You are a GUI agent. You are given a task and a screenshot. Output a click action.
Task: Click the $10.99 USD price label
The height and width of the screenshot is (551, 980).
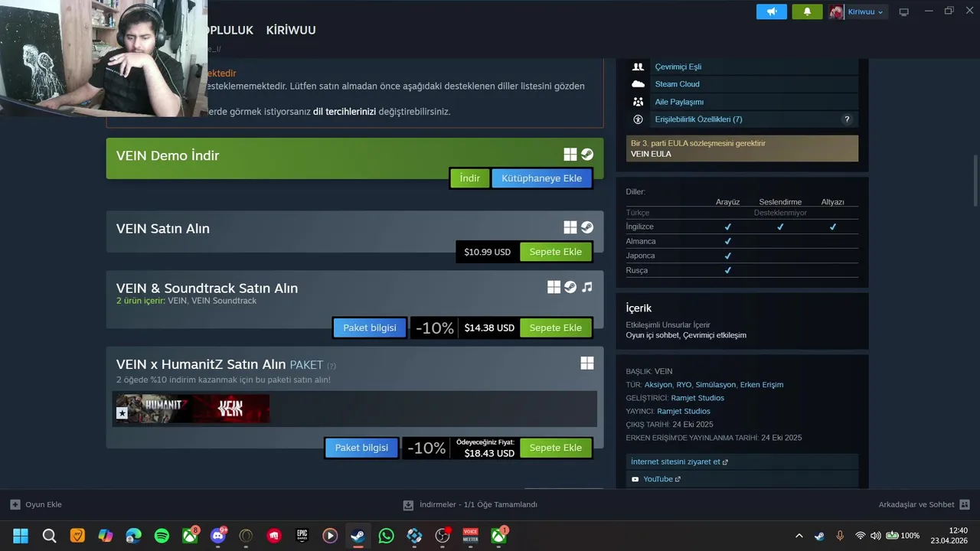[x=487, y=252]
